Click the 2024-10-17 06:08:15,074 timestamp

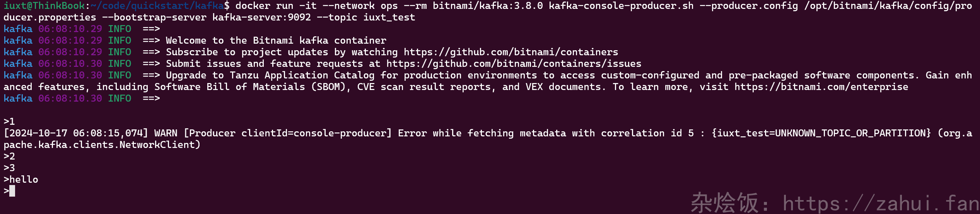(75, 133)
